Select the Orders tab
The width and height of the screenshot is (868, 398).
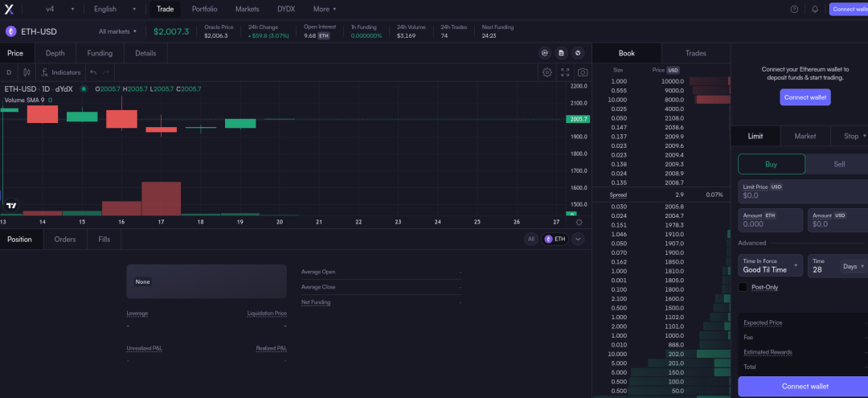[x=65, y=239]
